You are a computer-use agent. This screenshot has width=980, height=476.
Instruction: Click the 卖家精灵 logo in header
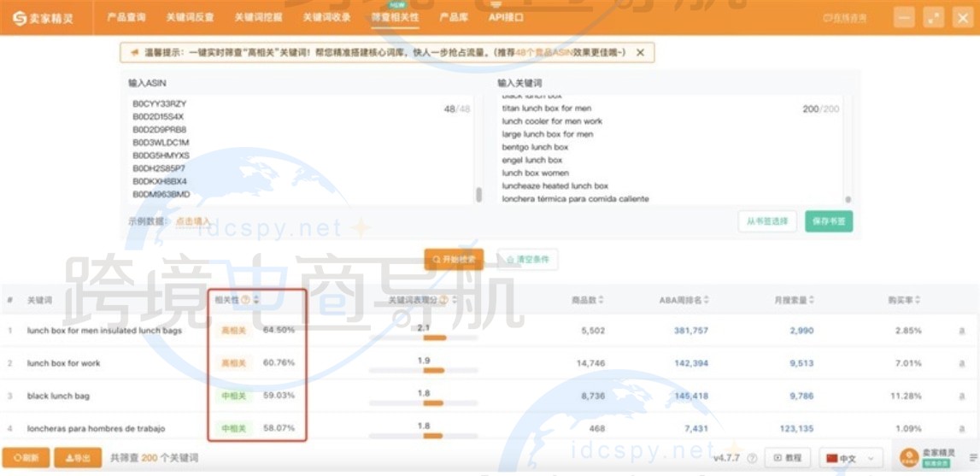coord(43,17)
